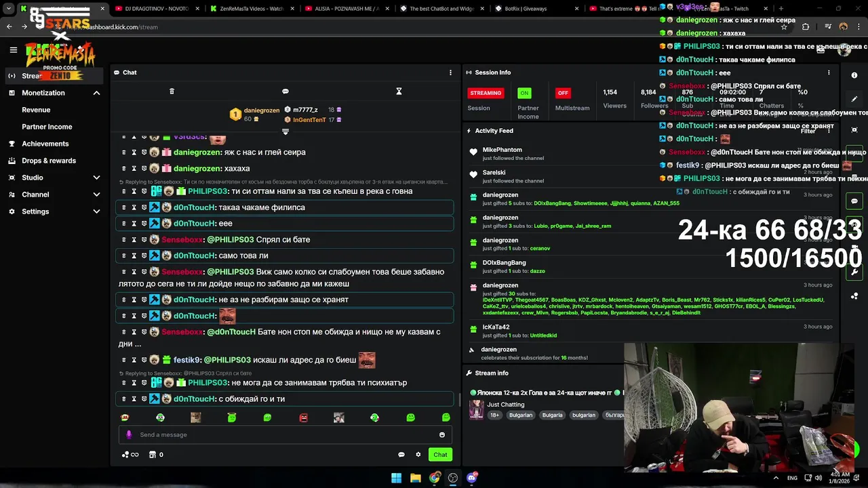Click the 18+ stream tag

point(494,415)
